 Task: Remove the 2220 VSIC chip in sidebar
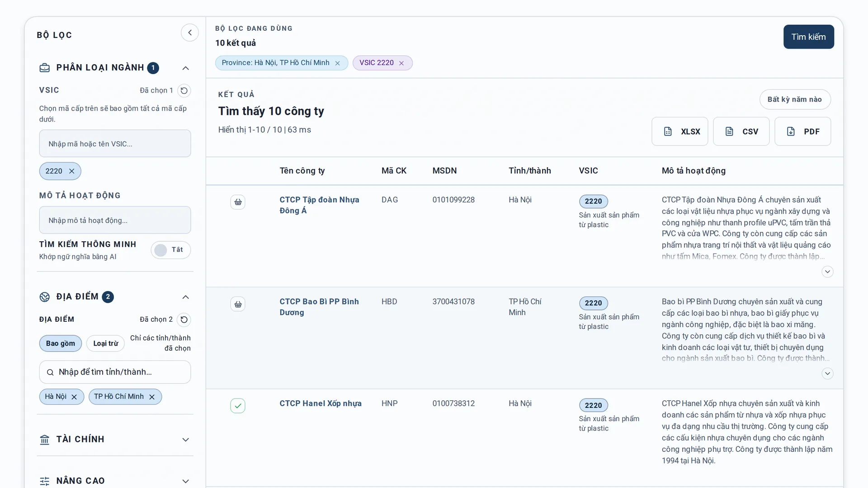tap(71, 171)
